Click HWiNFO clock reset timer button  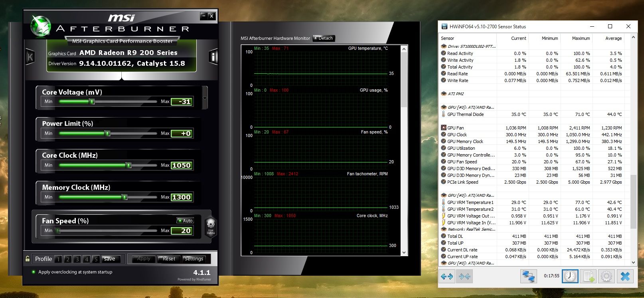point(570,276)
